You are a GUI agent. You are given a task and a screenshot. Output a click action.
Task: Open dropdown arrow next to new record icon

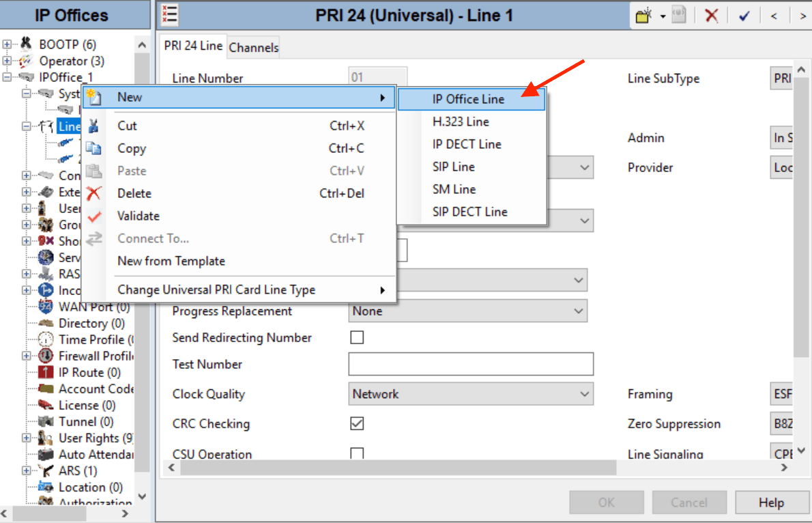point(663,16)
